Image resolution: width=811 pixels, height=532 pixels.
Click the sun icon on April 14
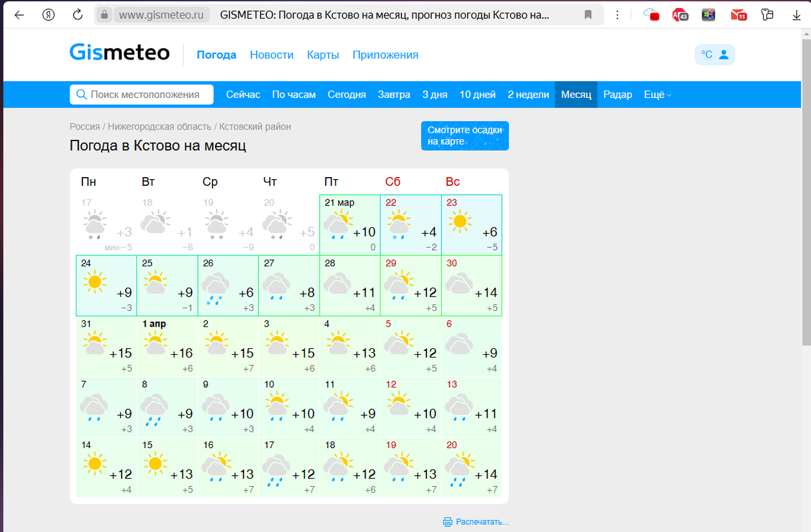click(x=94, y=464)
